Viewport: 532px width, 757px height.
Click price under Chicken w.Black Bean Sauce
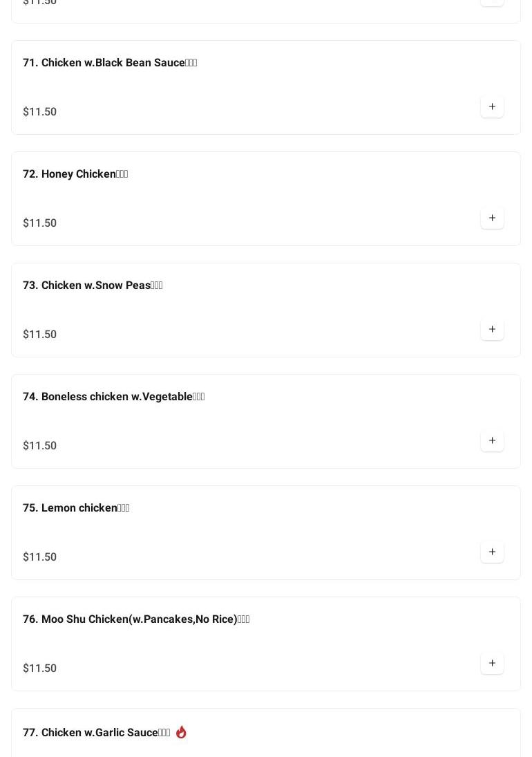40,112
